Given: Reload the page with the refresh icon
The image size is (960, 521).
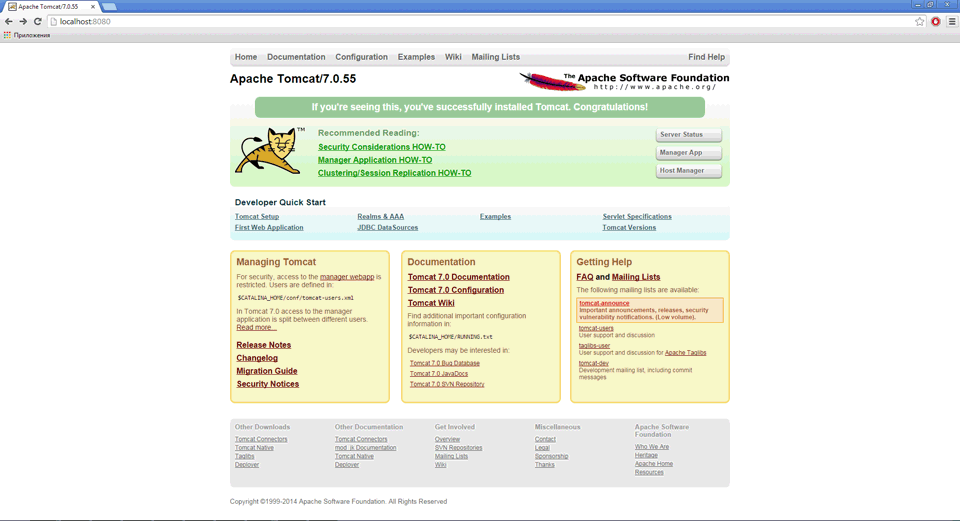Looking at the screenshot, I should tap(37, 21).
